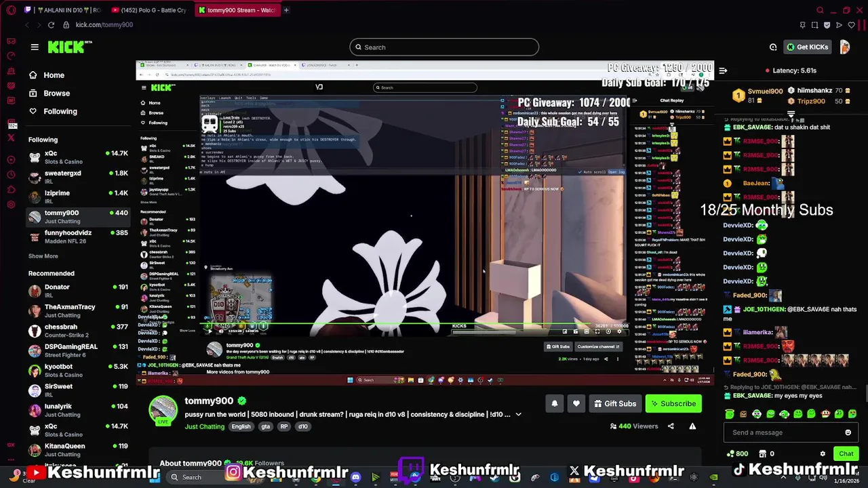Switch to Polo G Battle Cry tab

[149, 10]
